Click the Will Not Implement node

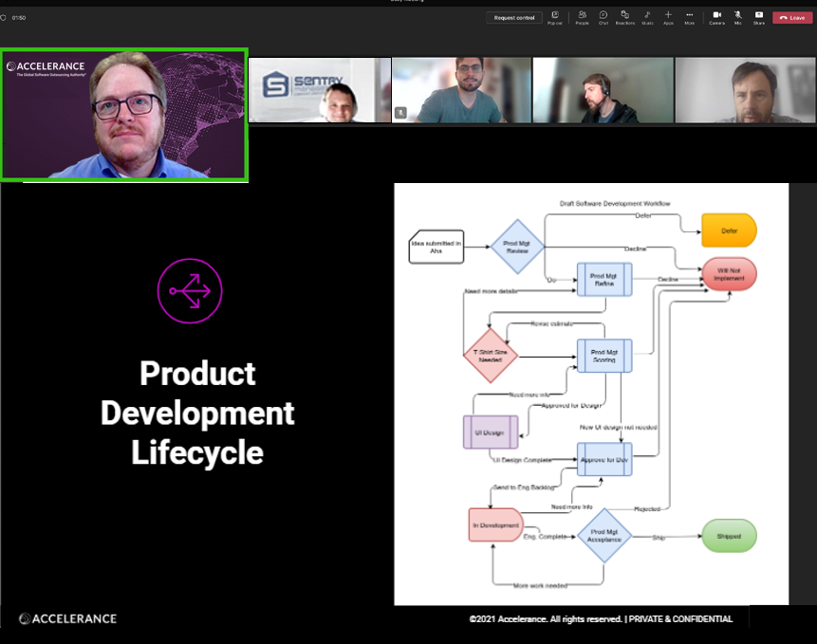coord(729,274)
